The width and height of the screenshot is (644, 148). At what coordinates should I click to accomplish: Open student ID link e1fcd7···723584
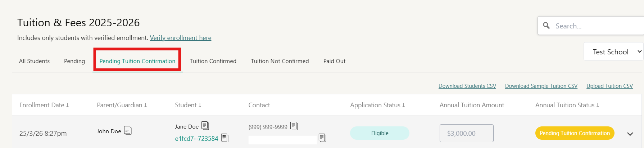196,139
